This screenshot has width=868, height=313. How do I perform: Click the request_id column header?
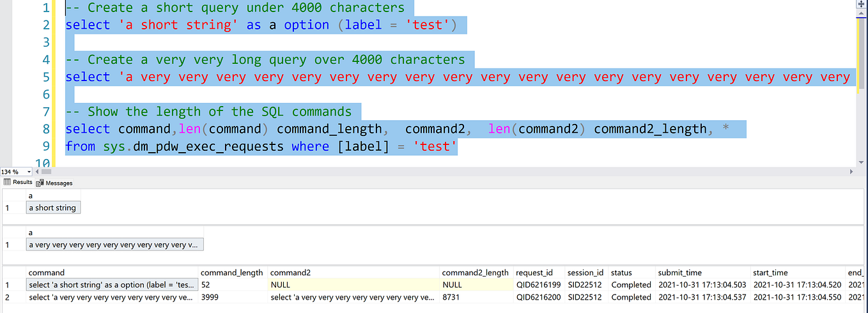(x=539, y=273)
